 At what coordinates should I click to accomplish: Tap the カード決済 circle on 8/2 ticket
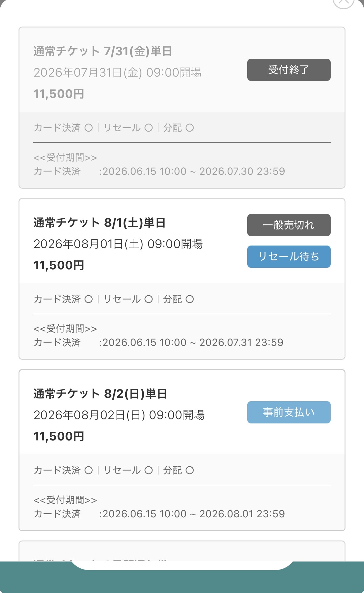click(89, 470)
